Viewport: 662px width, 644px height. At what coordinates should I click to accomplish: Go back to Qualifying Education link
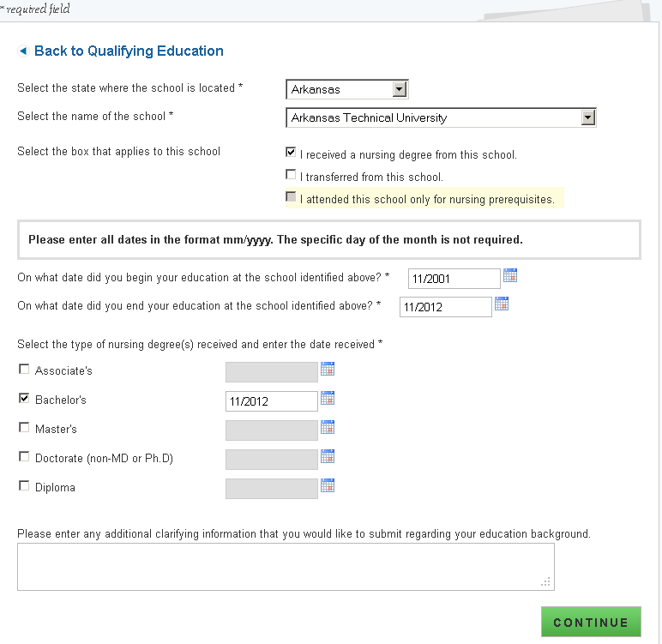(129, 51)
